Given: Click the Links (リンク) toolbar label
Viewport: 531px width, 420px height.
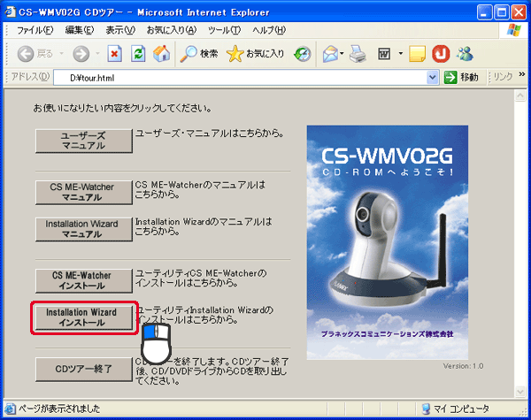Looking at the screenshot, I should [x=503, y=77].
